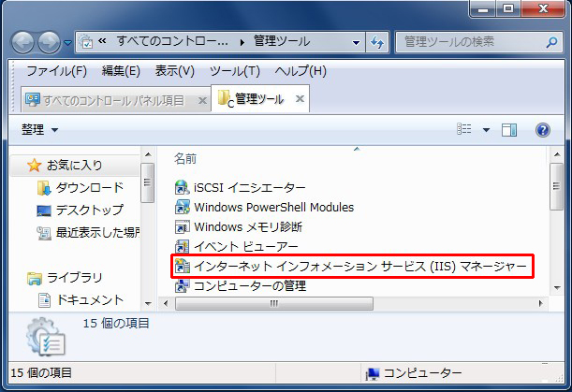Close the 管理ツール tab
The width and height of the screenshot is (572, 392).
tap(300, 98)
